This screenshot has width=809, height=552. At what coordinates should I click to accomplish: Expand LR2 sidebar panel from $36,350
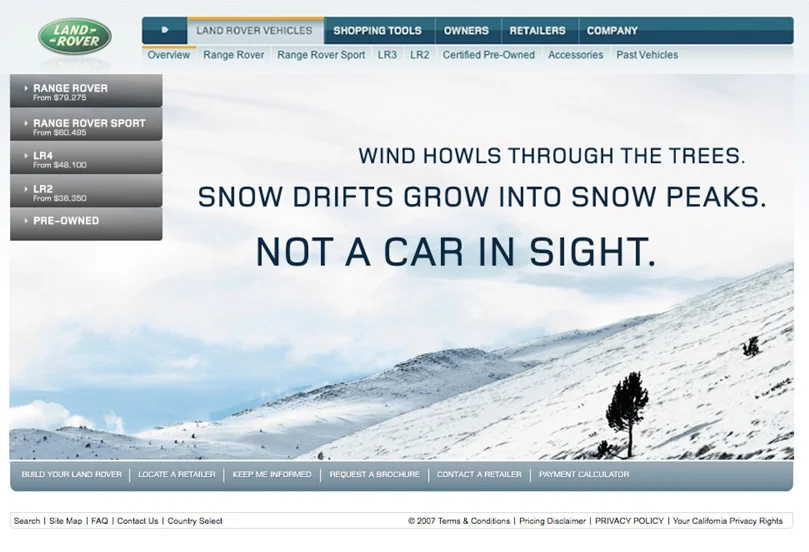tap(86, 191)
